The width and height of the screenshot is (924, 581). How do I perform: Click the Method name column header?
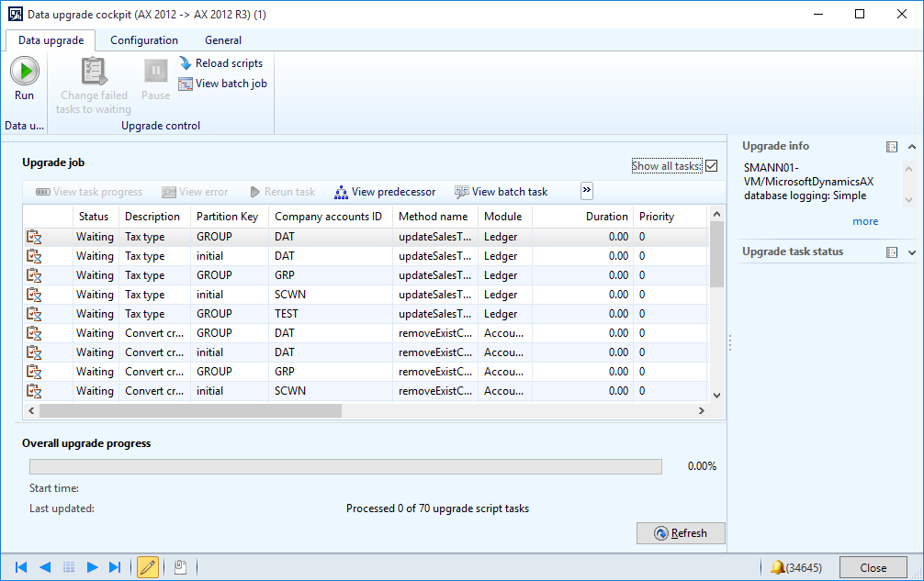point(434,217)
